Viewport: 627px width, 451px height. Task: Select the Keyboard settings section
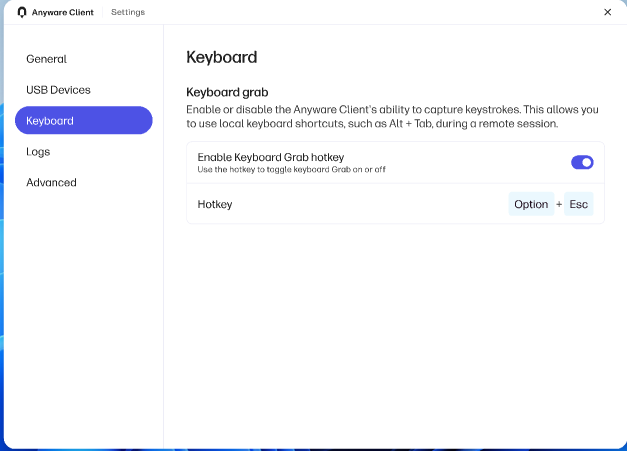coord(84,120)
